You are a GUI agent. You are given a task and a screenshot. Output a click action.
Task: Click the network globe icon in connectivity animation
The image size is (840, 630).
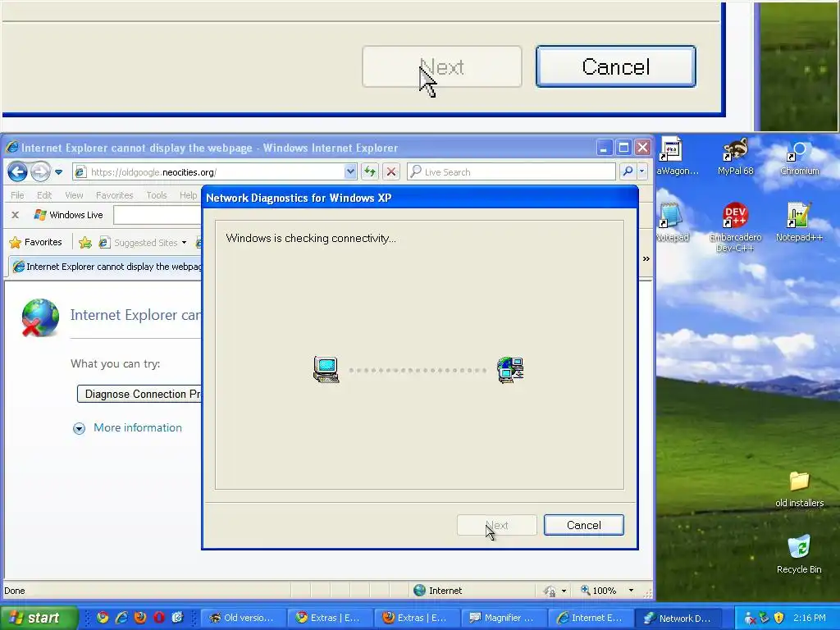click(510, 370)
